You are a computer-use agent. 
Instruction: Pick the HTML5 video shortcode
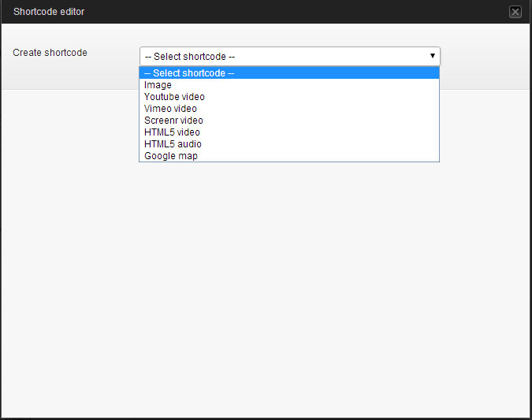(x=289, y=132)
